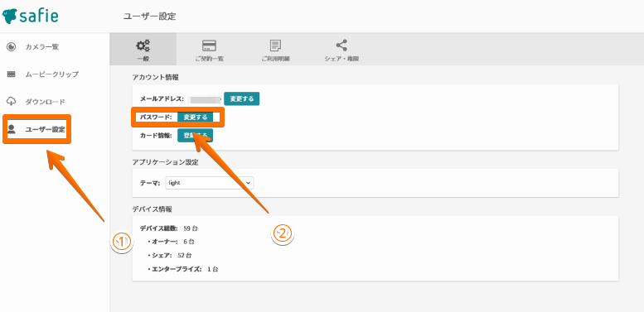Switch to the シェア・権限 tab

click(x=341, y=49)
